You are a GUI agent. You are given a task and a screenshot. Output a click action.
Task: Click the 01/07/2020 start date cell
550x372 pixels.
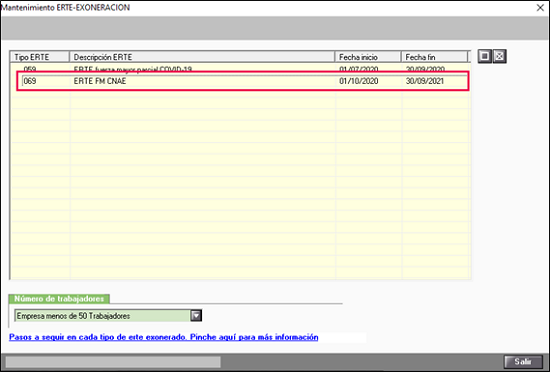[x=369, y=68]
